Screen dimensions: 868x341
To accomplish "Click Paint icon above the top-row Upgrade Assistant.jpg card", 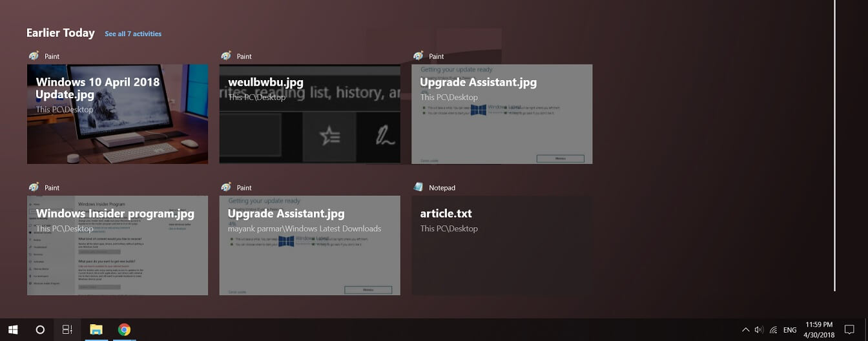I will (x=418, y=56).
